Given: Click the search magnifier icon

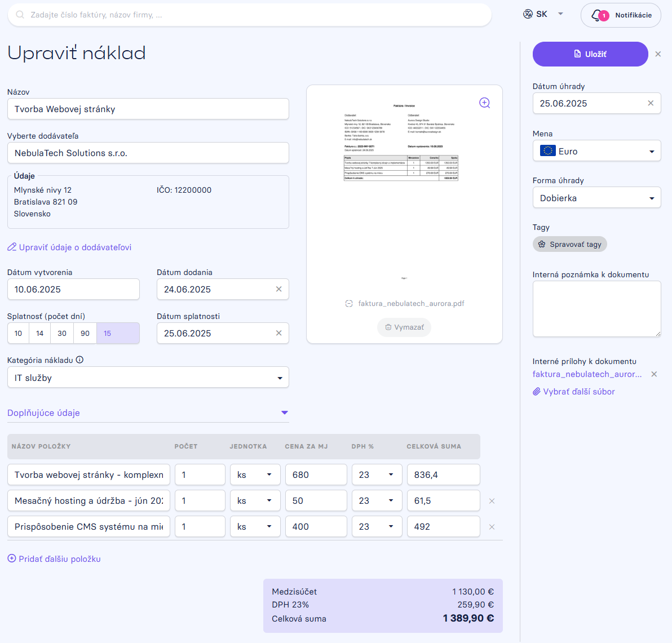Looking at the screenshot, I should 20,15.
